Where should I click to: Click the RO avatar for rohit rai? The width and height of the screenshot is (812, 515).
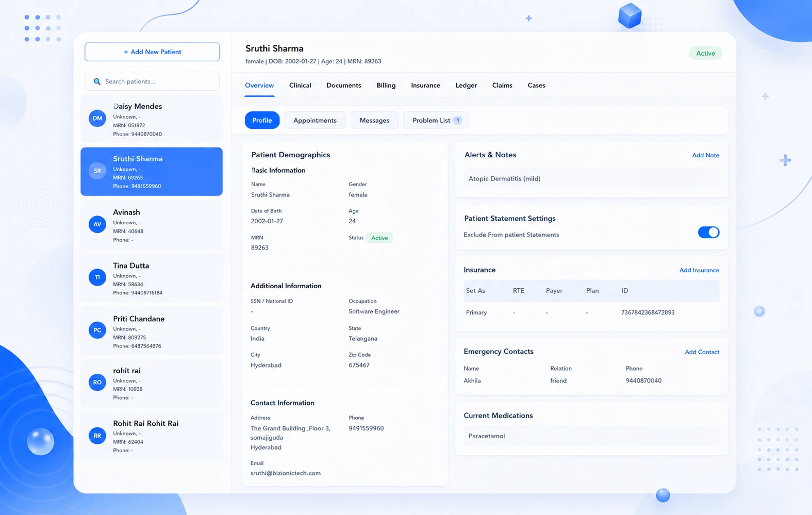pyautogui.click(x=97, y=383)
